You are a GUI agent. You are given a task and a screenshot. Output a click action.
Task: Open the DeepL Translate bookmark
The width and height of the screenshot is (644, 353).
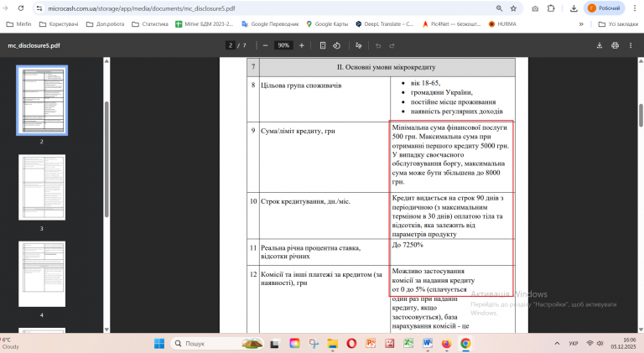tap(384, 24)
